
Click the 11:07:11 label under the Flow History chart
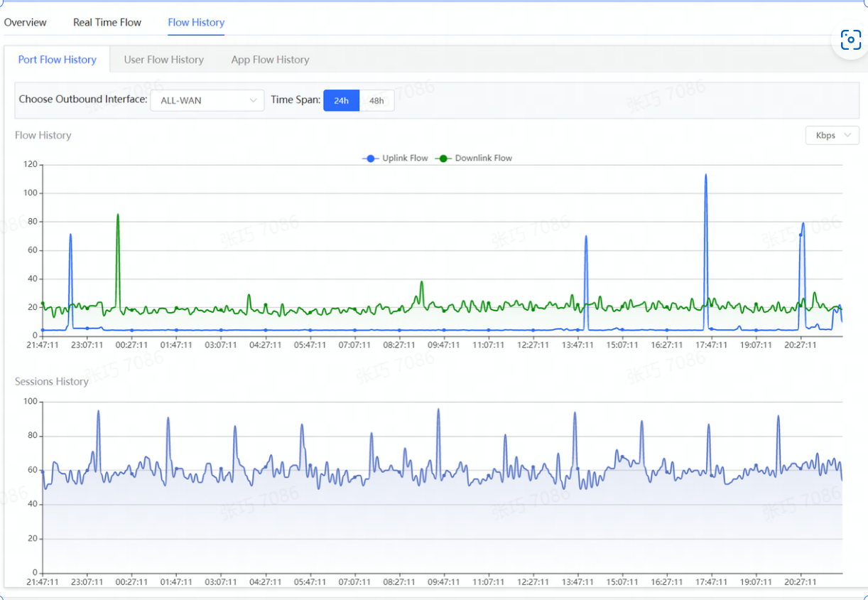click(x=489, y=345)
